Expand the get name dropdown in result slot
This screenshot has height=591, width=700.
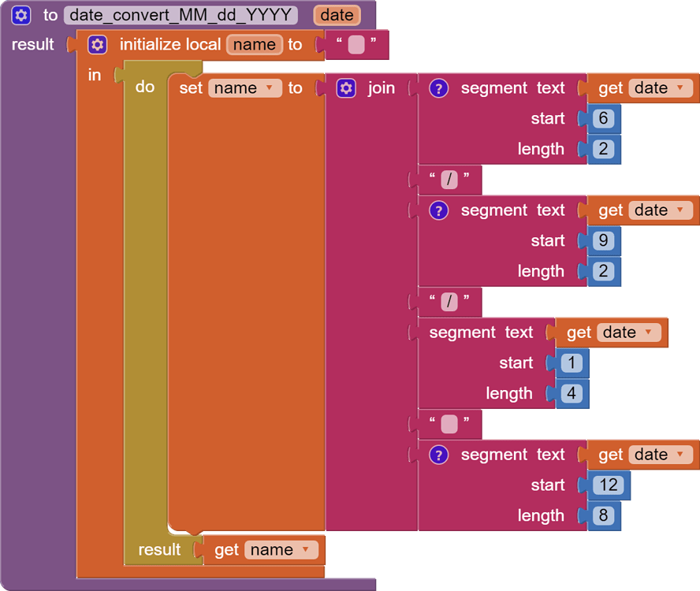tap(306, 550)
